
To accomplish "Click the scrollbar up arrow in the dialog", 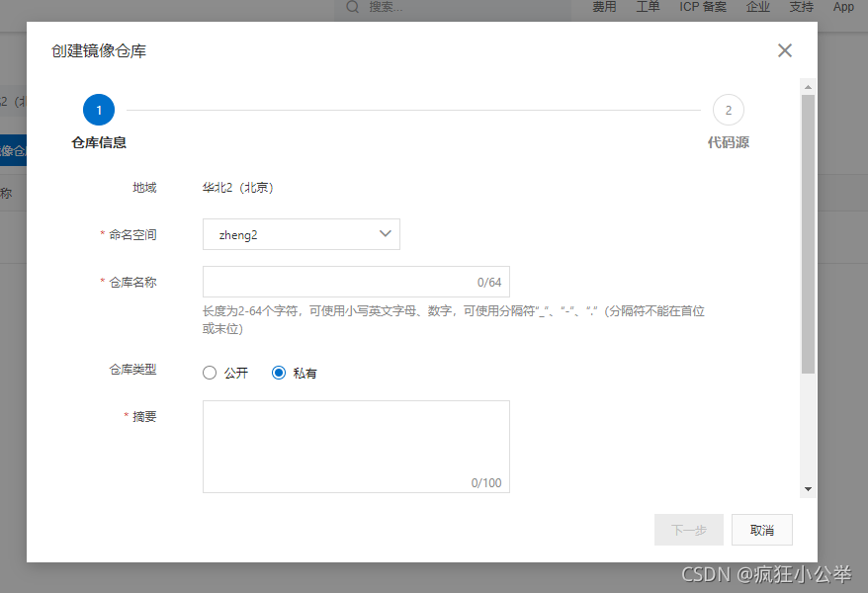I will [809, 87].
